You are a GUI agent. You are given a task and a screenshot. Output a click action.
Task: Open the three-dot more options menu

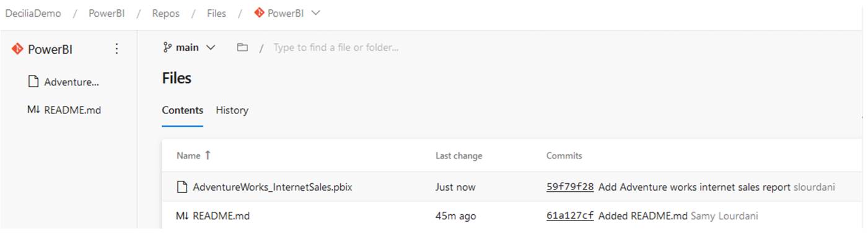pos(116,49)
